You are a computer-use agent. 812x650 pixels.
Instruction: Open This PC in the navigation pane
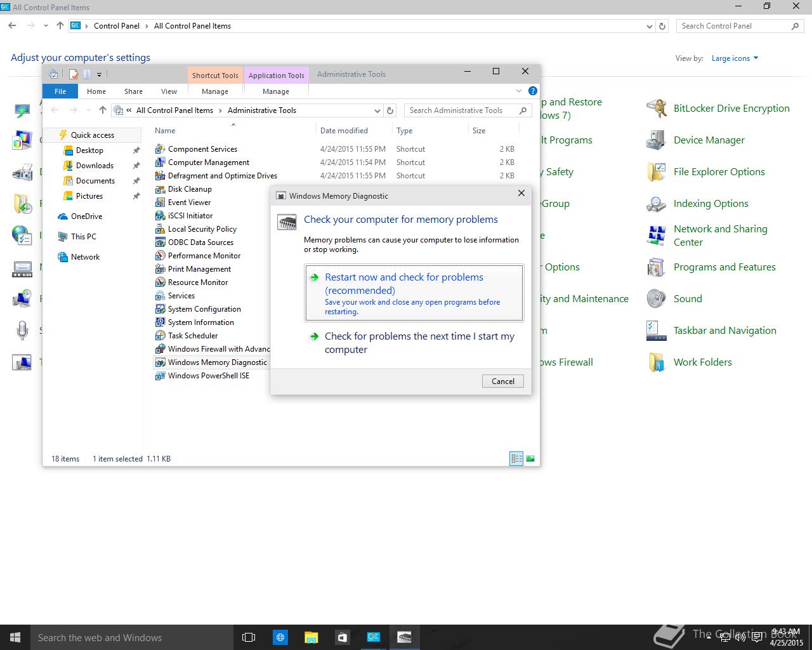pyautogui.click(x=84, y=237)
